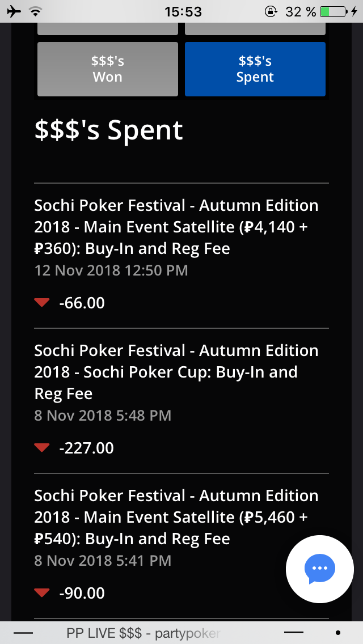Image resolution: width=363 pixels, height=644 pixels.
Task: Tap the battery indicator icon
Action: click(332, 11)
